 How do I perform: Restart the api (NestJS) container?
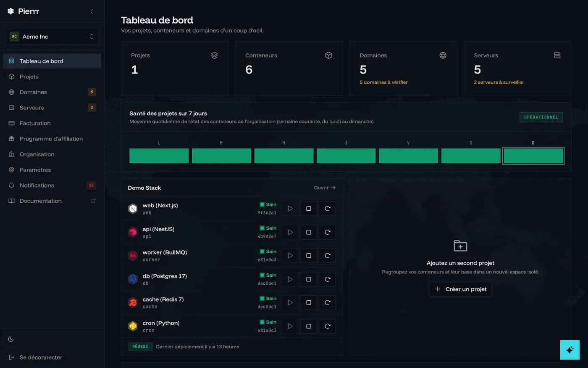click(x=328, y=232)
